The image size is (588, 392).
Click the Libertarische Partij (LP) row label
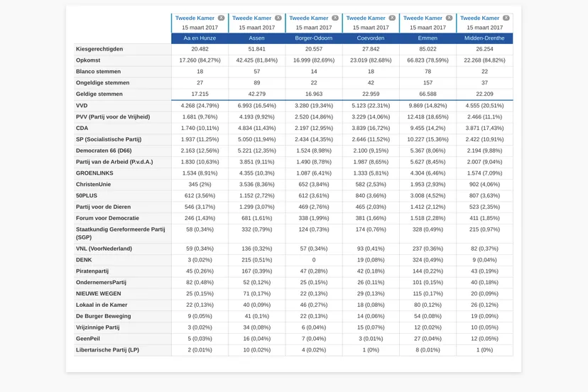pos(107,350)
